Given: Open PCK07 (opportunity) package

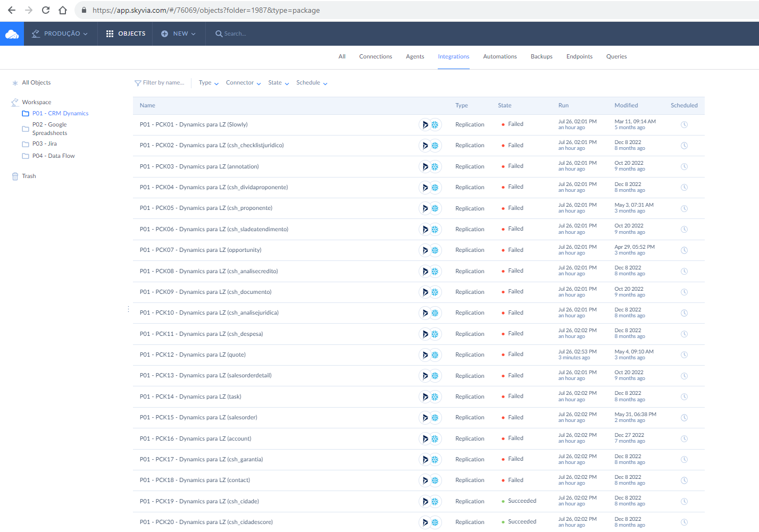Looking at the screenshot, I should point(201,250).
